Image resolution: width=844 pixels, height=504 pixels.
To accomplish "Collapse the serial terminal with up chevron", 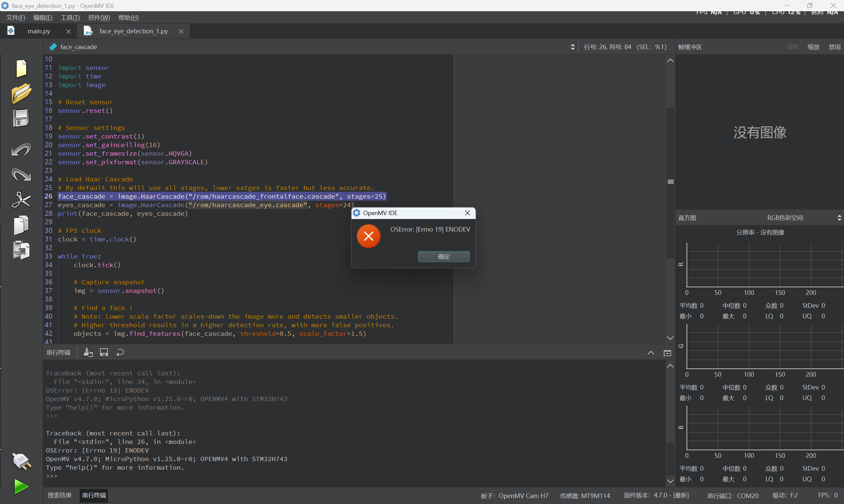I will (651, 353).
